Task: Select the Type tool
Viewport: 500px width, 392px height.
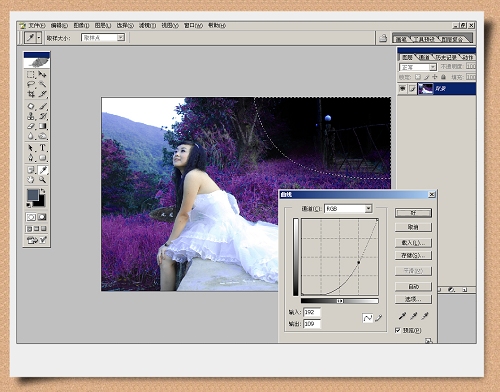Action: [42, 148]
